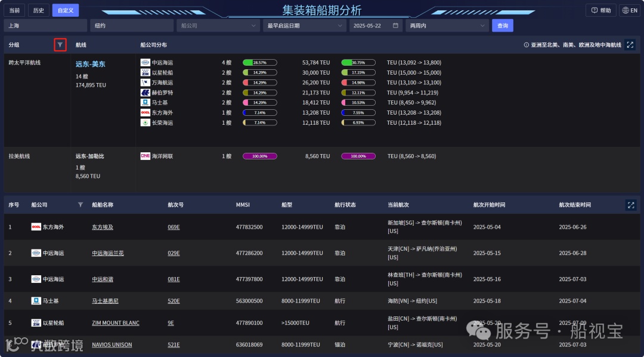
Task: Click the 30.75% capacity share bar
Action: click(x=358, y=63)
